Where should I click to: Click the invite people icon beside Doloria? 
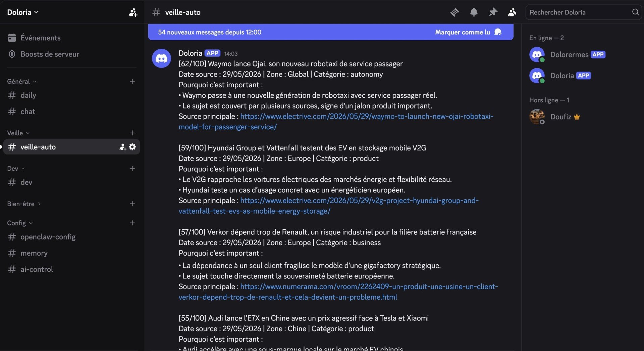(133, 12)
